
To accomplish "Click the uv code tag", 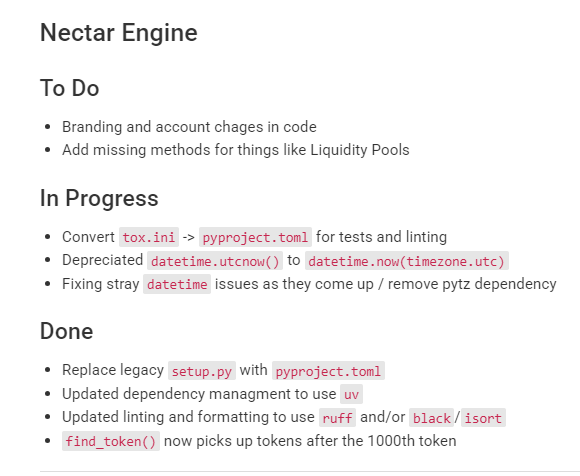I will point(351,395).
